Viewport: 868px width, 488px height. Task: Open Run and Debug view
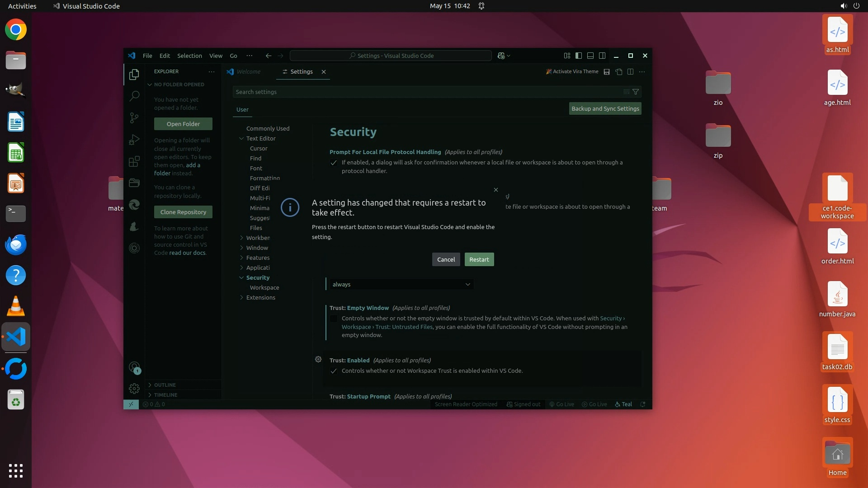pyautogui.click(x=134, y=140)
